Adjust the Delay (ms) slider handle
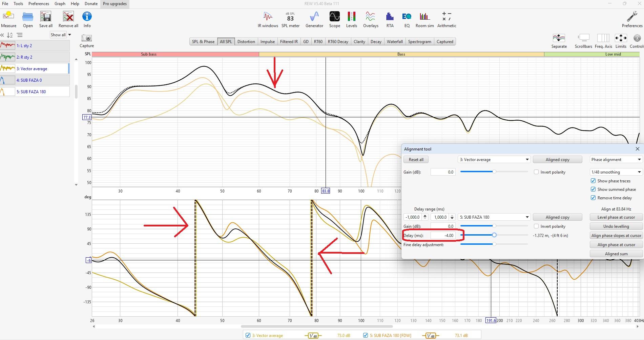The height and width of the screenshot is (340, 644). pos(494,235)
